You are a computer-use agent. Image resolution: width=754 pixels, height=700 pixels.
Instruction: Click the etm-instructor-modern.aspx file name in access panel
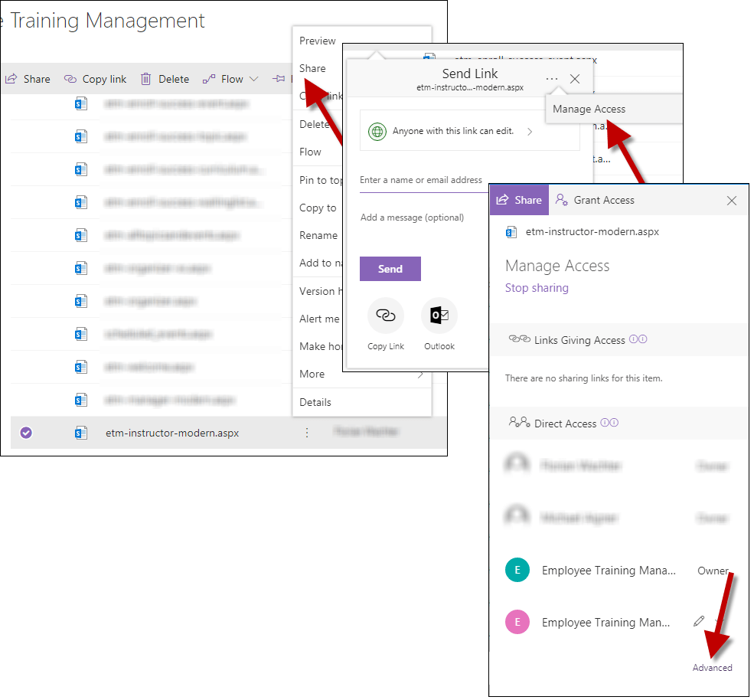pos(592,231)
